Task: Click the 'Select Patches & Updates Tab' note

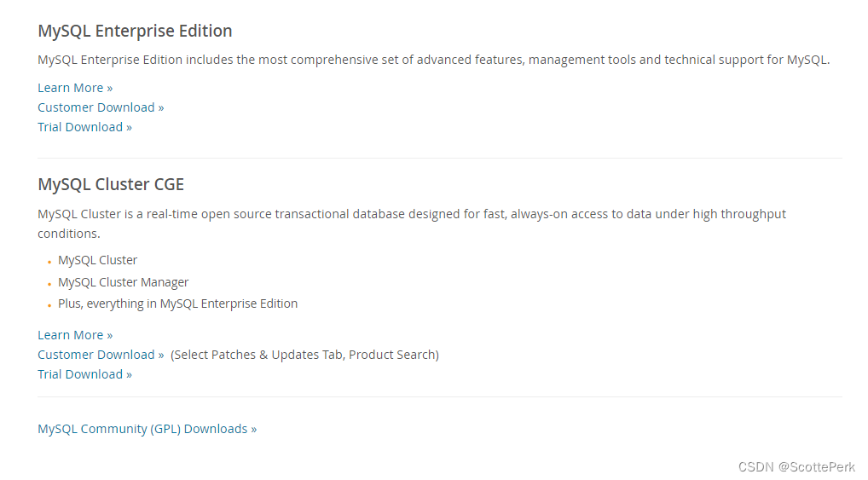Action: [x=304, y=355]
